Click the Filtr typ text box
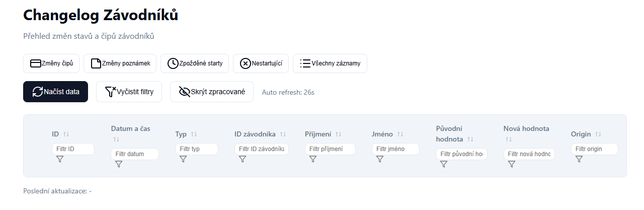Image resolution: width=644 pixels, height=210 pixels. [x=197, y=149]
